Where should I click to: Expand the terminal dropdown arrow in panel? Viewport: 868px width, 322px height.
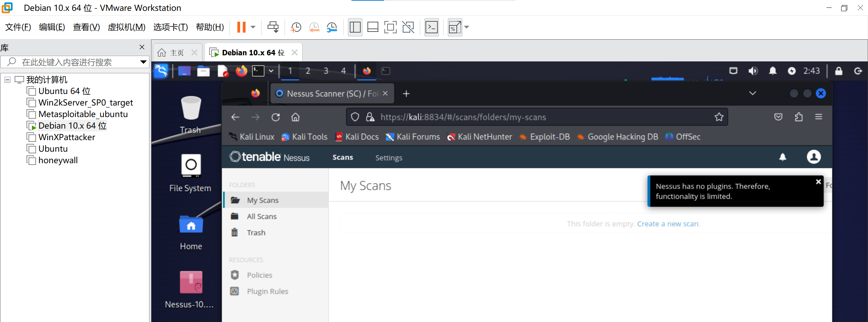pos(271,71)
